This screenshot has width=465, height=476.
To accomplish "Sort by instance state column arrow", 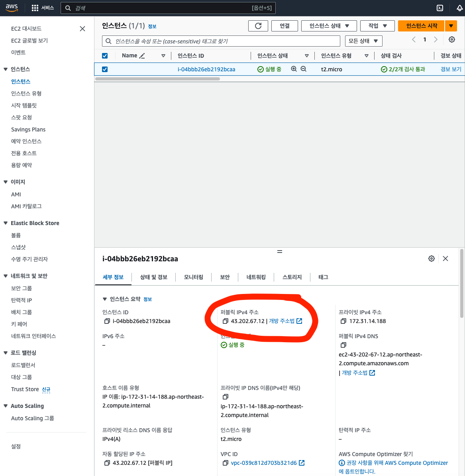I will coord(307,55).
